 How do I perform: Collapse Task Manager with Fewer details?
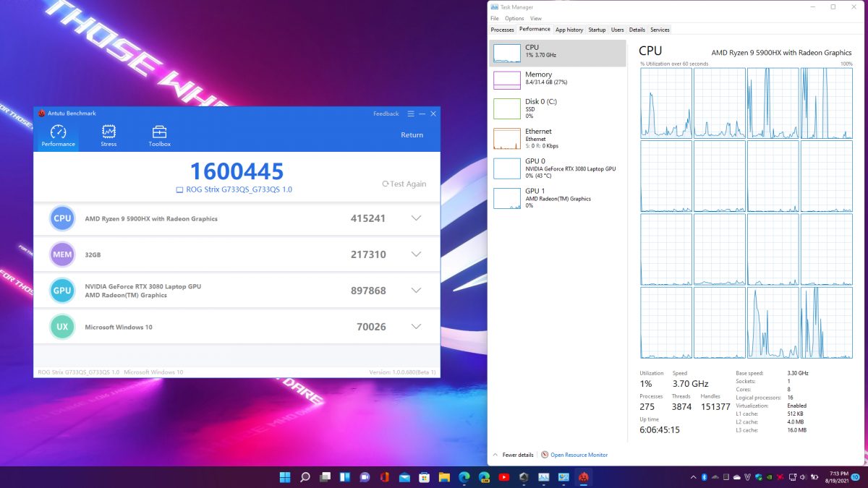514,455
